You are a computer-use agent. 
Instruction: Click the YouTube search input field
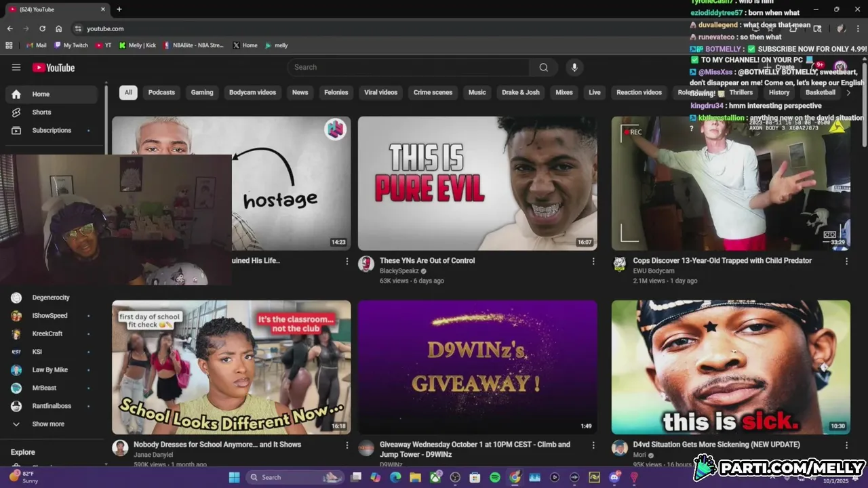click(408, 67)
